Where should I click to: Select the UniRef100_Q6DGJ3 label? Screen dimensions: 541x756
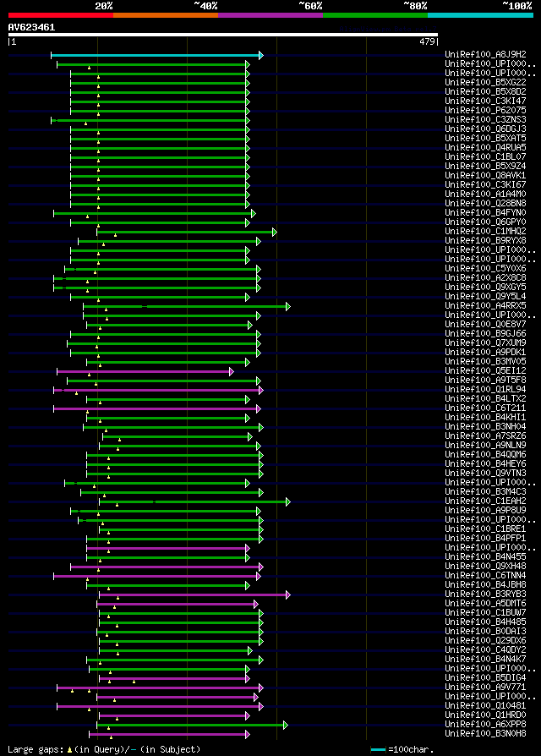[485, 129]
